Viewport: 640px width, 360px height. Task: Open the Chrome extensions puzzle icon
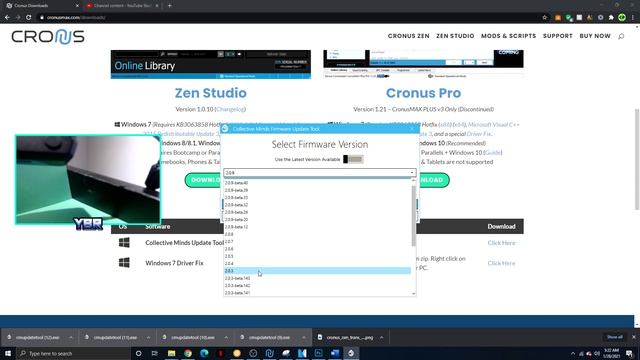coord(611,18)
